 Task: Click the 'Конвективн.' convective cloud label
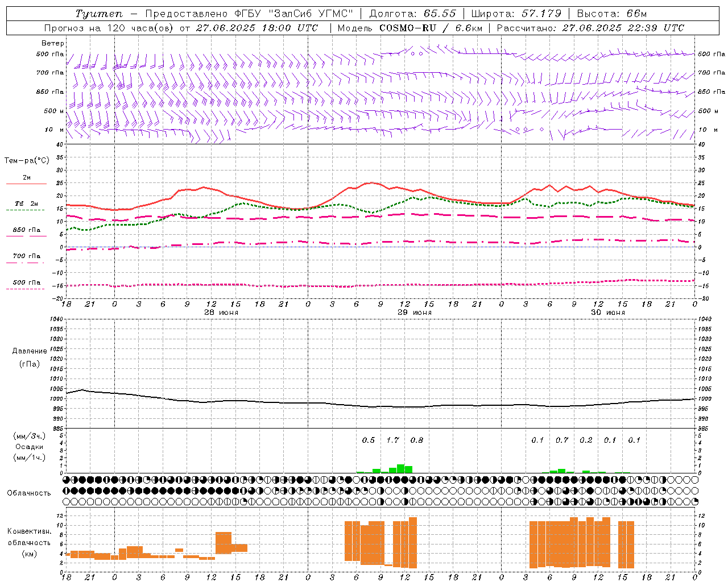[30, 531]
